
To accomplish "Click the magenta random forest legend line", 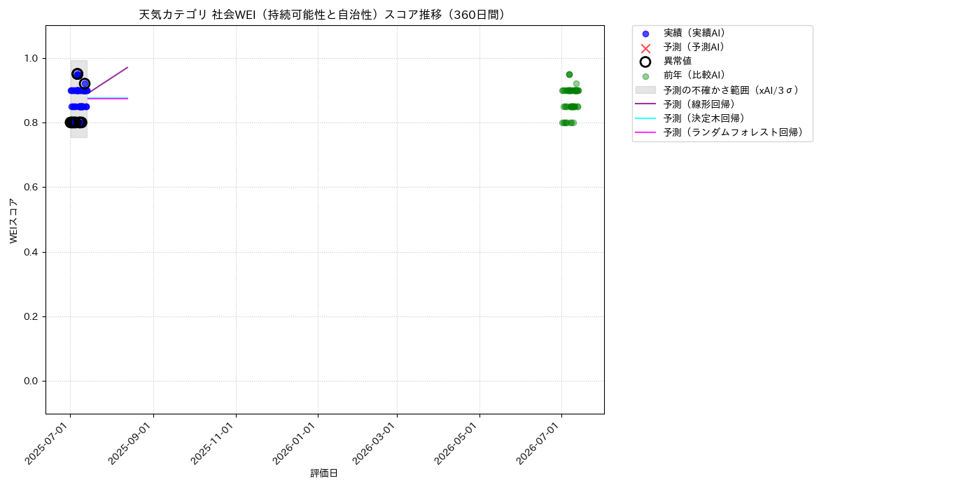I will tap(645, 132).
